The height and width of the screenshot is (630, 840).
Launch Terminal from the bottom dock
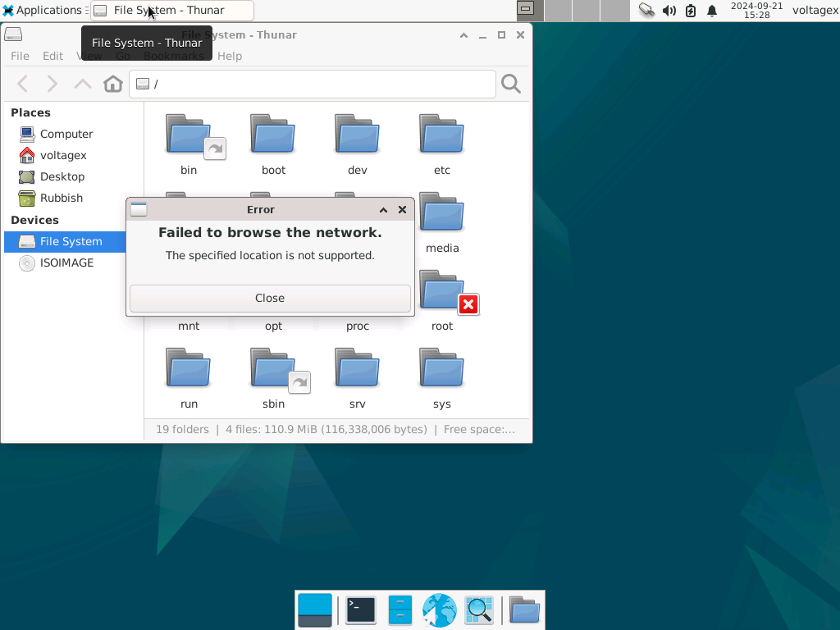pos(360,610)
